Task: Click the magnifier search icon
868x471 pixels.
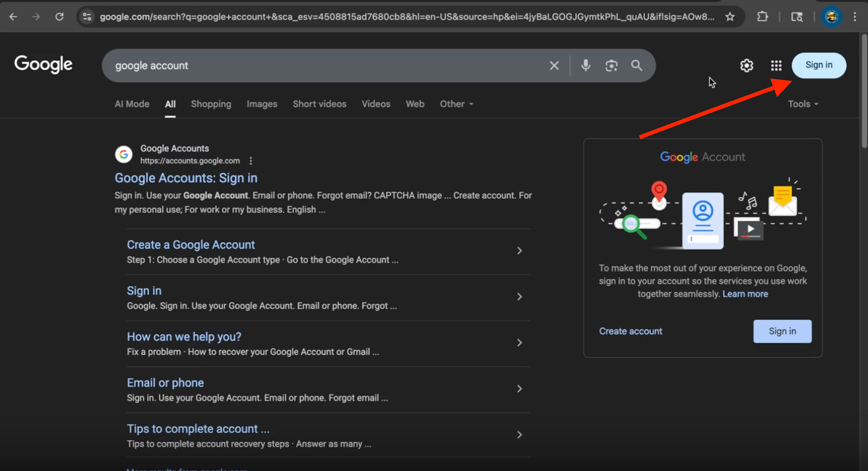Action: (x=637, y=66)
